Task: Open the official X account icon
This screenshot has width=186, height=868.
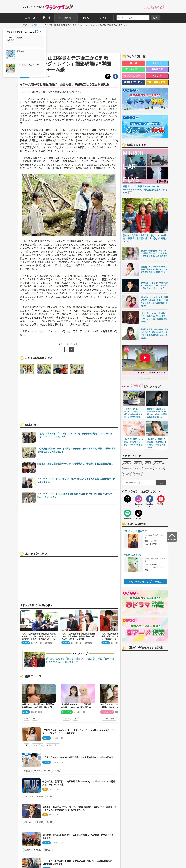Action: pyautogui.click(x=127, y=499)
